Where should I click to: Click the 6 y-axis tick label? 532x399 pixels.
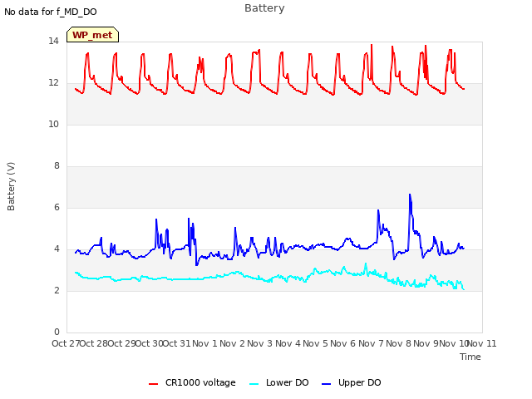(57, 207)
